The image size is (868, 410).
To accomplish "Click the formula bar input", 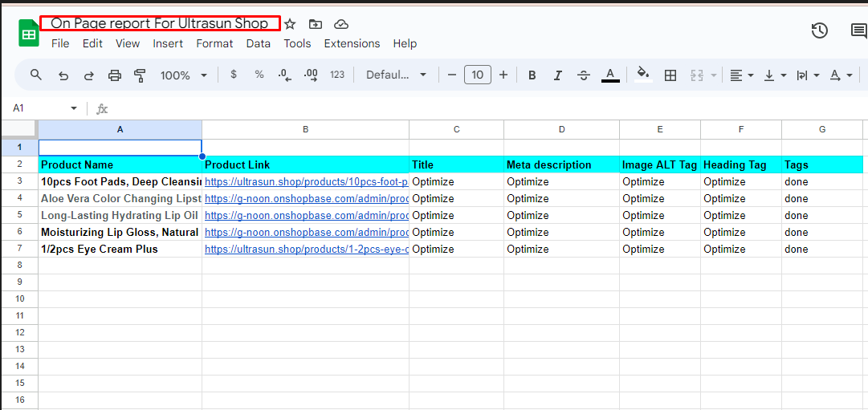I will [x=487, y=108].
